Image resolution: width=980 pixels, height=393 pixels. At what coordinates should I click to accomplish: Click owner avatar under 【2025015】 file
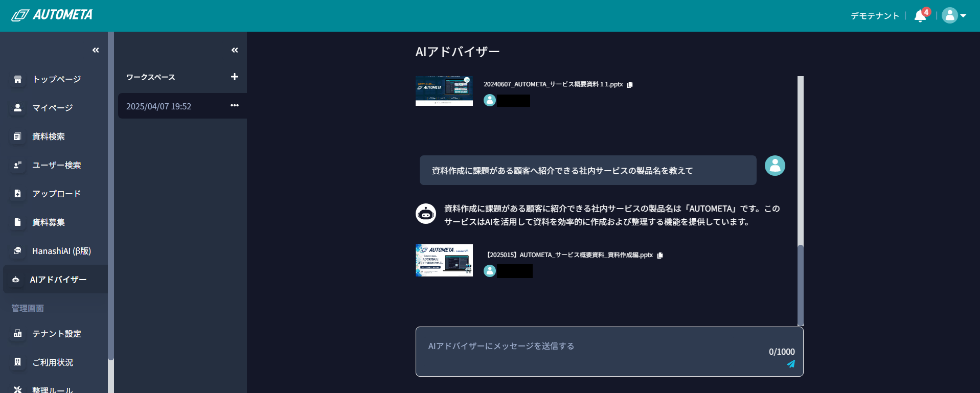490,271
